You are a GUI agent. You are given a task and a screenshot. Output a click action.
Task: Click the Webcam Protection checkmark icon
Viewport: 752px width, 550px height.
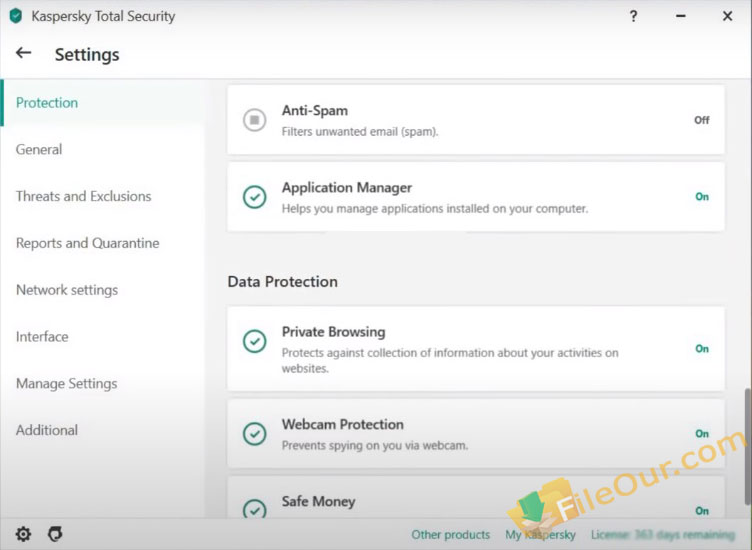[254, 433]
